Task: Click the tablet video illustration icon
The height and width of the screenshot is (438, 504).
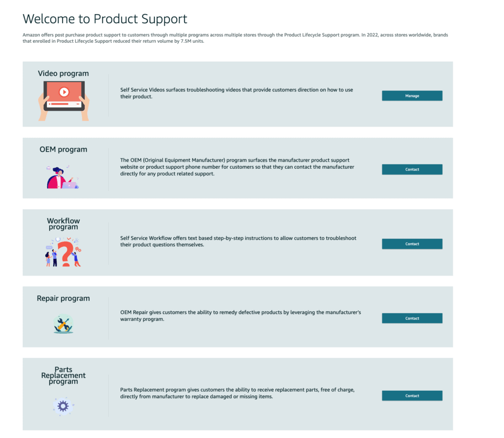Action: click(x=63, y=100)
